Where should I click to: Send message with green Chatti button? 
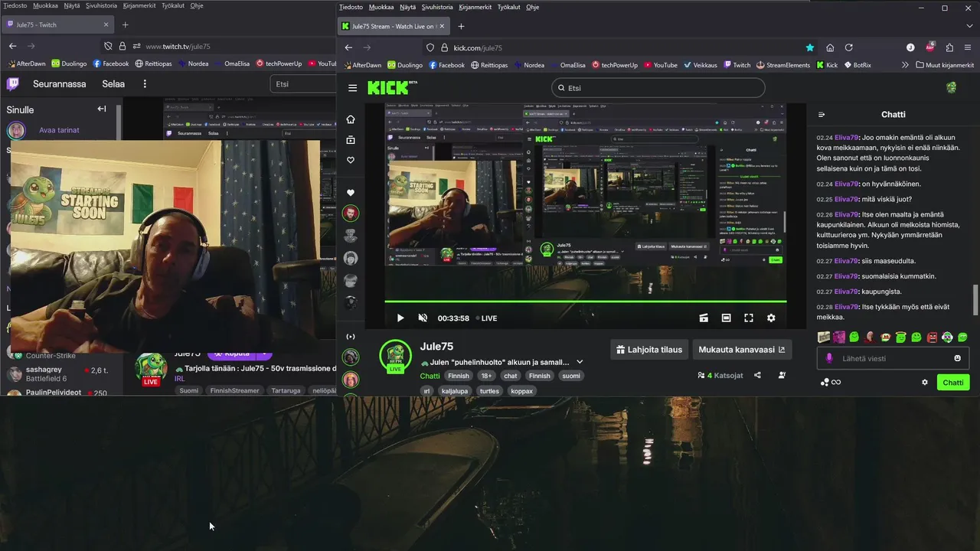(953, 383)
